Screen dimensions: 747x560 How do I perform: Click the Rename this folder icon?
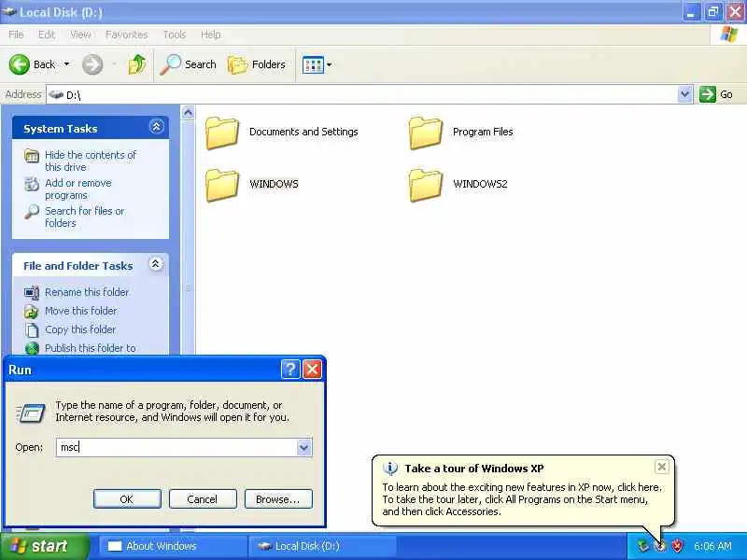tap(32, 292)
